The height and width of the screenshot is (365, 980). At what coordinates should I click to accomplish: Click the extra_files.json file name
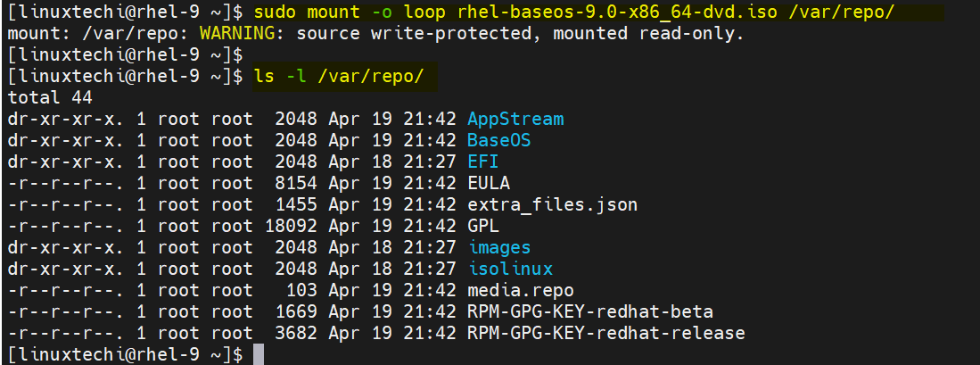552,204
